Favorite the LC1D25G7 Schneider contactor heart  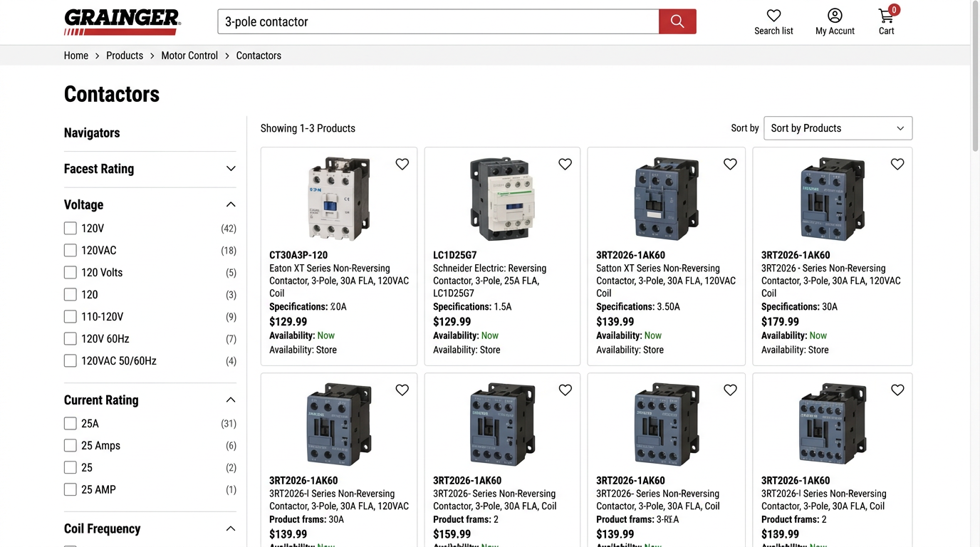[x=565, y=165]
